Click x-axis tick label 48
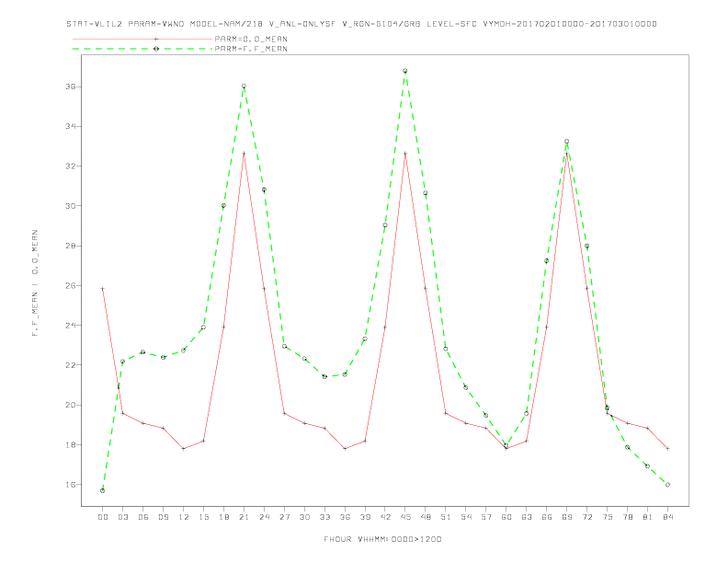Viewport: 728px width, 563px height. coord(426,517)
